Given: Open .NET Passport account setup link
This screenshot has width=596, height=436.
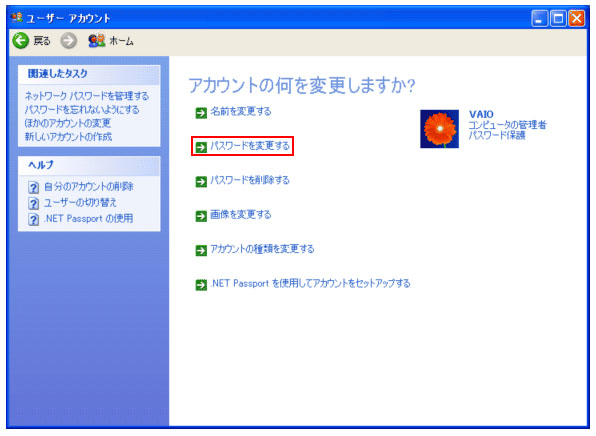Looking at the screenshot, I should click(x=310, y=283).
